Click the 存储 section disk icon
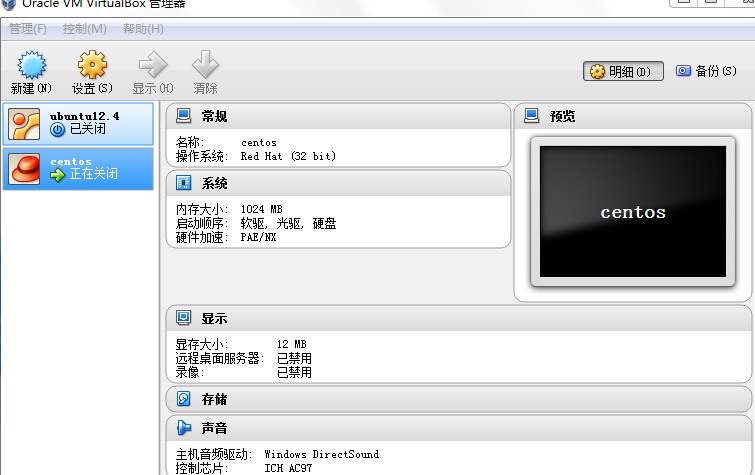This screenshot has height=475, width=755. tap(183, 399)
